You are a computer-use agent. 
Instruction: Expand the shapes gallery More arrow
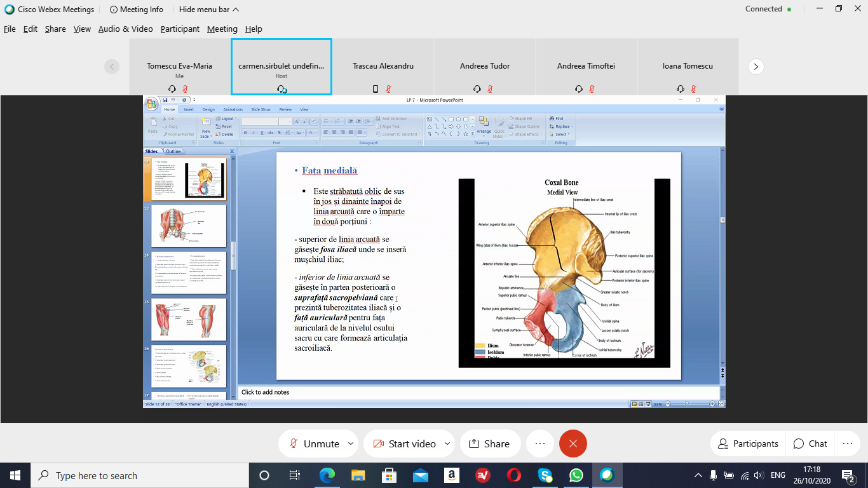[x=472, y=135]
